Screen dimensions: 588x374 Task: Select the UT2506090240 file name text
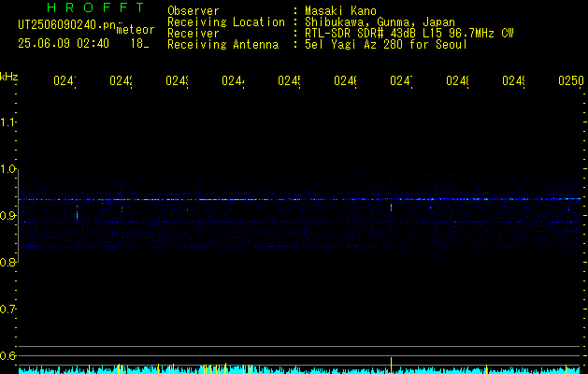pos(67,25)
